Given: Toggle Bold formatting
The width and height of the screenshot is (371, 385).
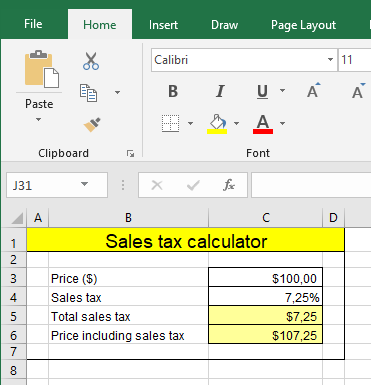Looking at the screenshot, I should click(173, 91).
